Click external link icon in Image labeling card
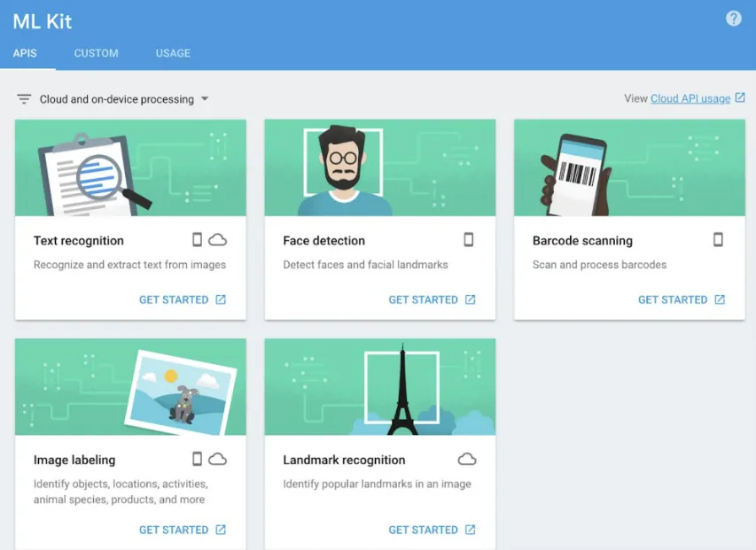Image resolution: width=756 pixels, height=550 pixels. tap(221, 530)
